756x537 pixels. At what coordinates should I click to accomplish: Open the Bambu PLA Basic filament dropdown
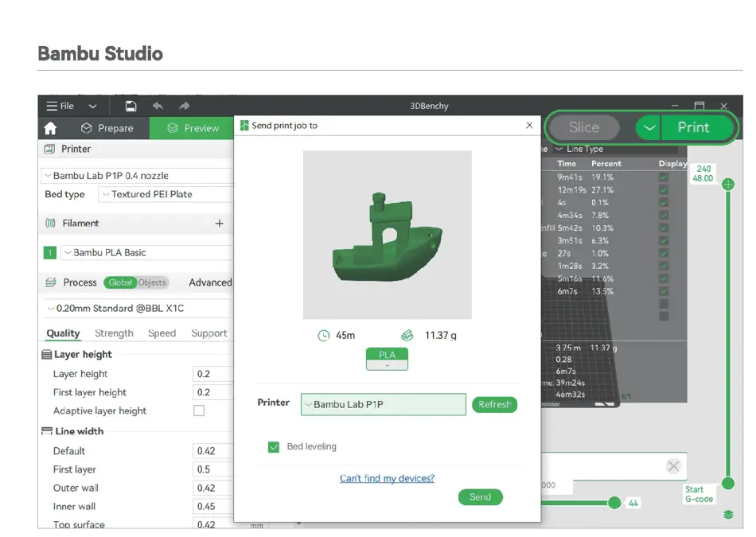[x=146, y=253]
